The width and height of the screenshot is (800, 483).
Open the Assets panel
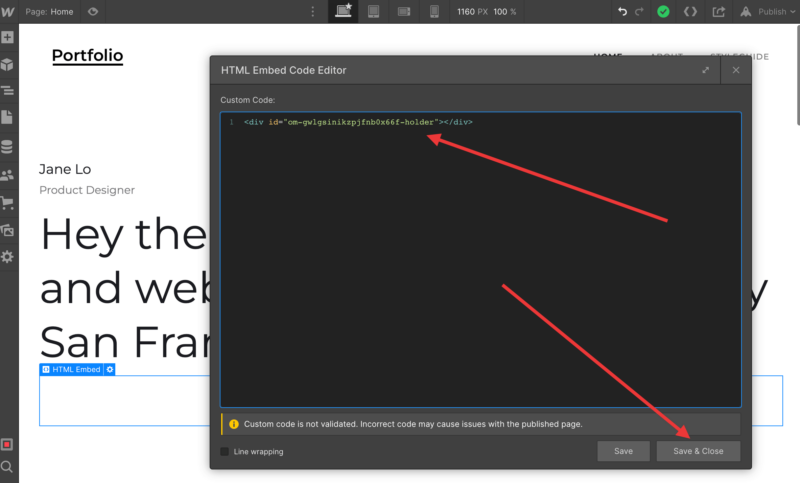click(7, 229)
